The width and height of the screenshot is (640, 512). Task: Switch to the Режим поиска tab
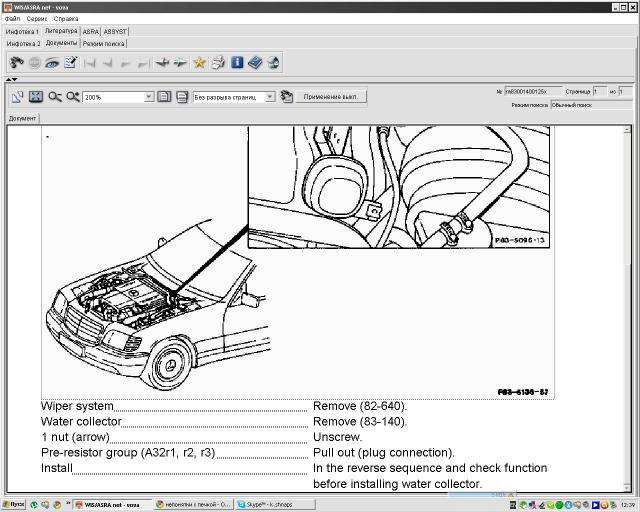click(x=104, y=44)
